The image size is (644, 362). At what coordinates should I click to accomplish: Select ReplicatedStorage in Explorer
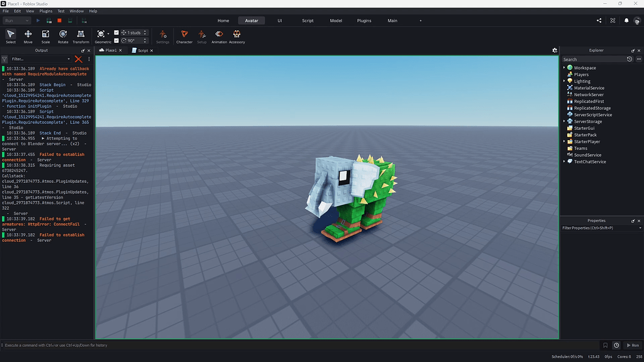tap(592, 108)
